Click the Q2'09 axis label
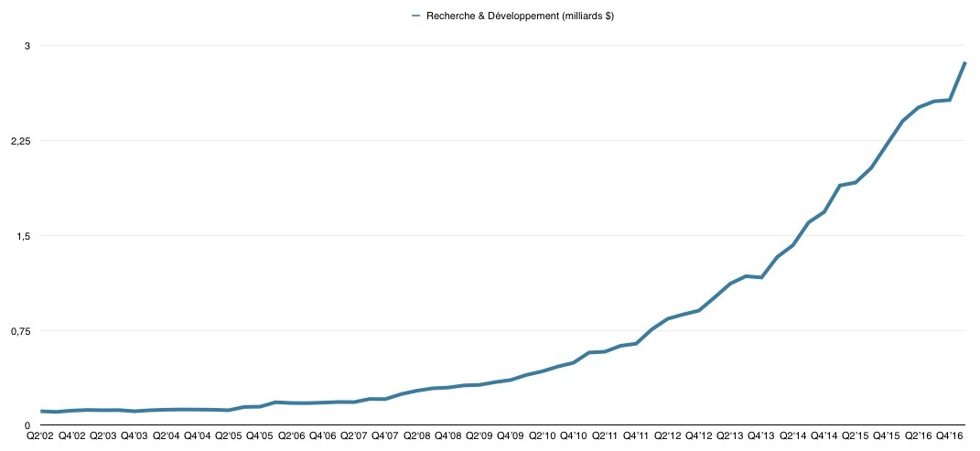The height and width of the screenshot is (451, 980). click(479, 435)
